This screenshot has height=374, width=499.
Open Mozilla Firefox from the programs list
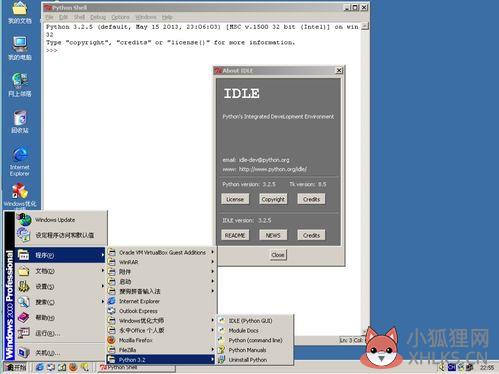[x=136, y=340]
